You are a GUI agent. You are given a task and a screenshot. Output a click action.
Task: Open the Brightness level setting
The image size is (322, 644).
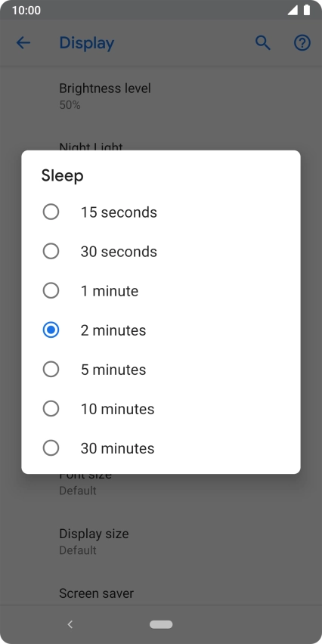161,96
